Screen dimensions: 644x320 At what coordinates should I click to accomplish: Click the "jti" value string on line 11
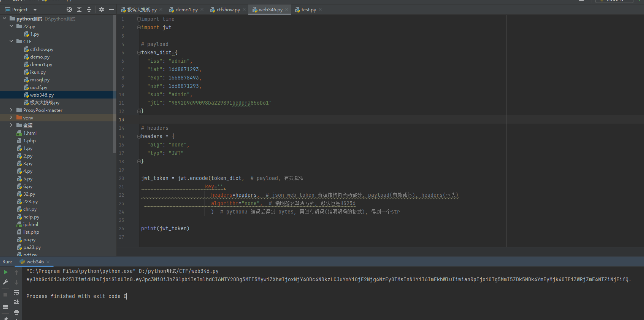coord(220,103)
